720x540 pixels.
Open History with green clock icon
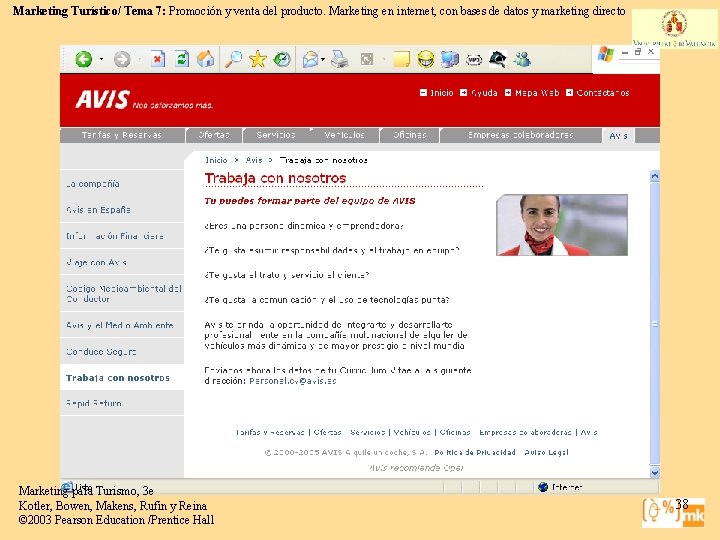[281, 59]
